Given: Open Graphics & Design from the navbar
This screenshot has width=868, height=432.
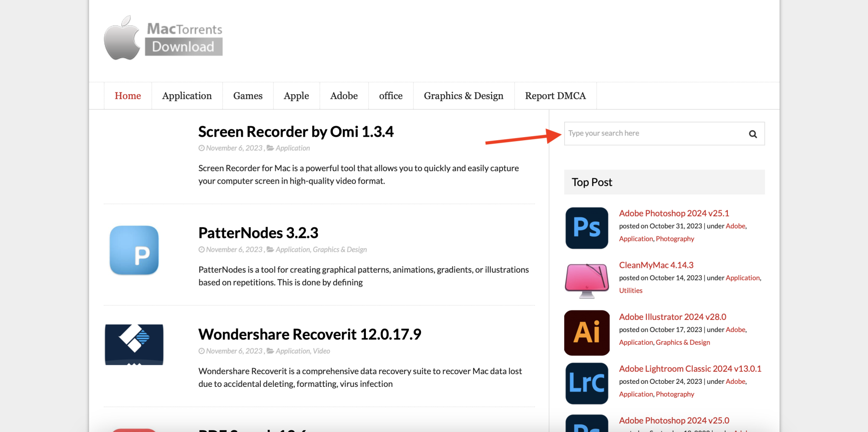Looking at the screenshot, I should [464, 96].
